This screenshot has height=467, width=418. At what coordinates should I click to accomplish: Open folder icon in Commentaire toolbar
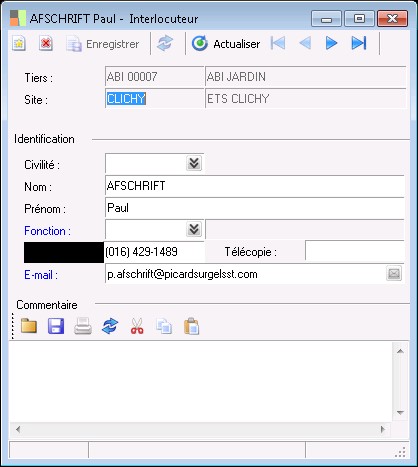point(29,326)
